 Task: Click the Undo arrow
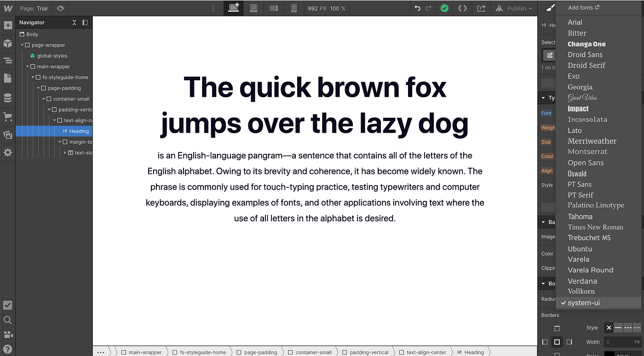pyautogui.click(x=418, y=8)
